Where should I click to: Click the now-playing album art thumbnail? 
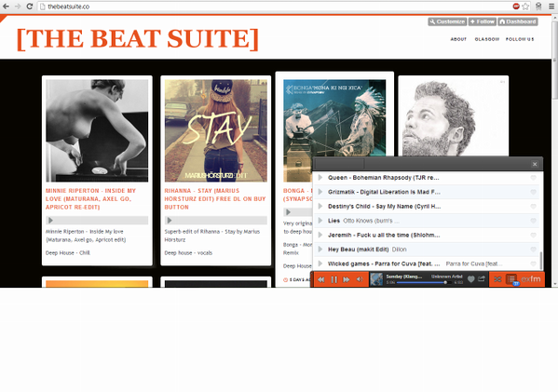click(376, 279)
